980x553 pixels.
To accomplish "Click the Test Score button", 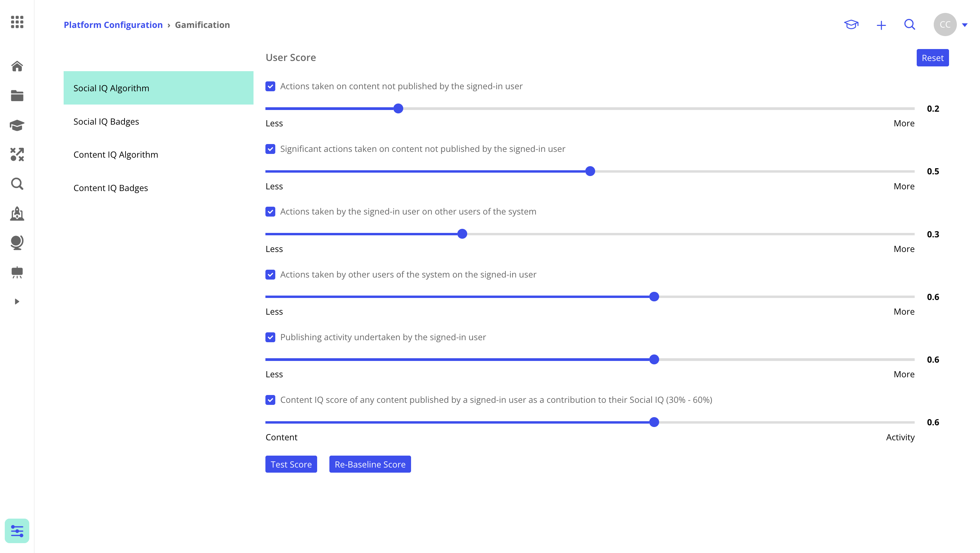I will [x=291, y=464].
